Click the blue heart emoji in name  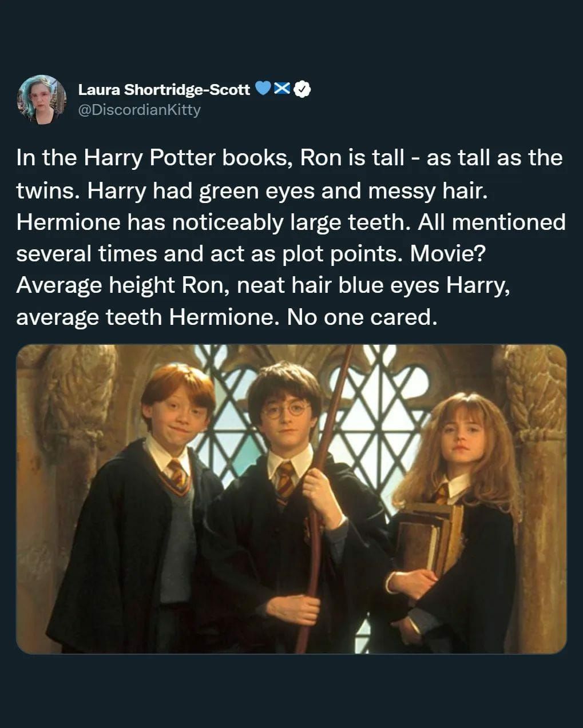[x=262, y=89]
